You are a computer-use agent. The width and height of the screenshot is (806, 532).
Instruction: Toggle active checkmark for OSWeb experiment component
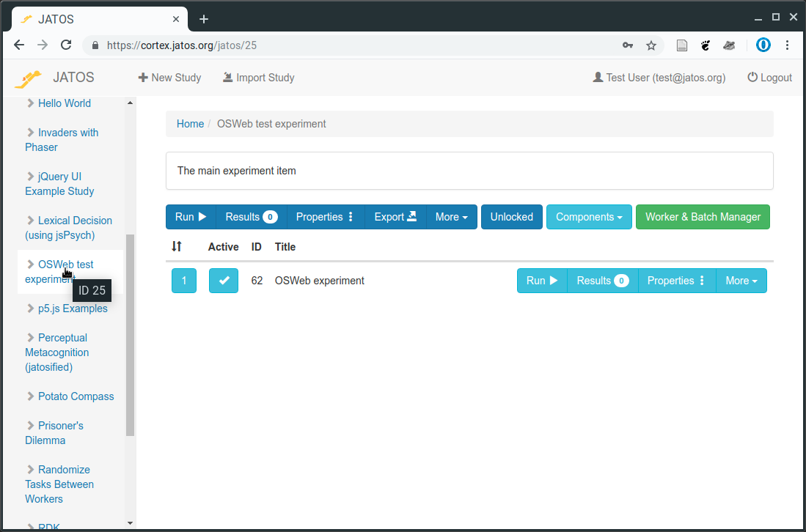coord(224,281)
